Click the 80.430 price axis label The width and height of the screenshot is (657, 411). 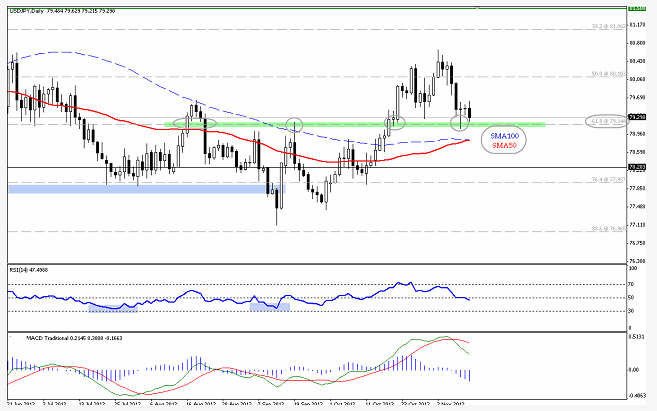click(637, 61)
